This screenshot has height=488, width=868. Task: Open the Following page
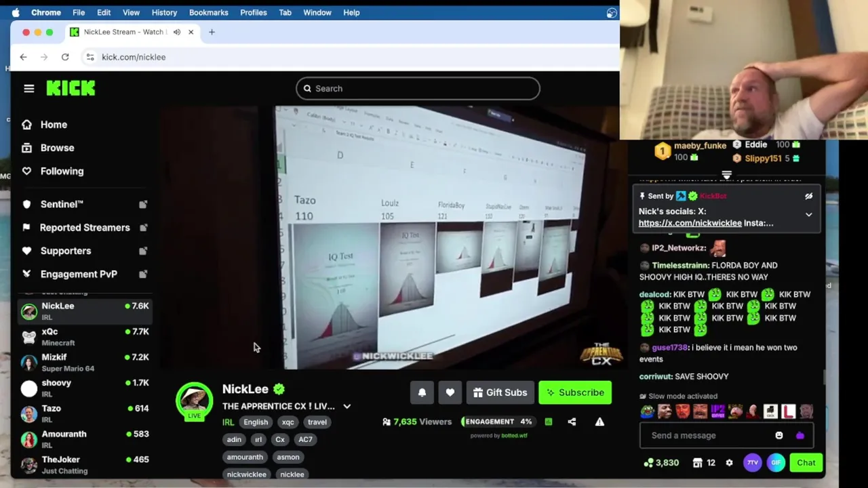pyautogui.click(x=62, y=171)
